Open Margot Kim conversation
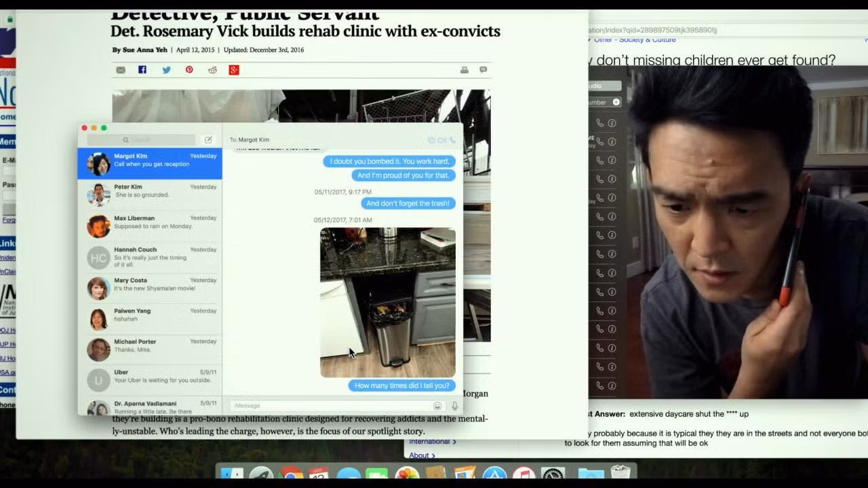The width and height of the screenshot is (868, 488). (x=150, y=164)
